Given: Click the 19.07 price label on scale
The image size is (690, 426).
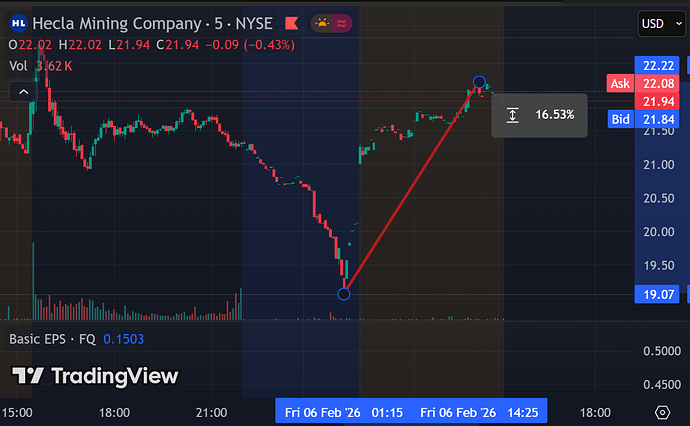Looking at the screenshot, I should [658, 294].
